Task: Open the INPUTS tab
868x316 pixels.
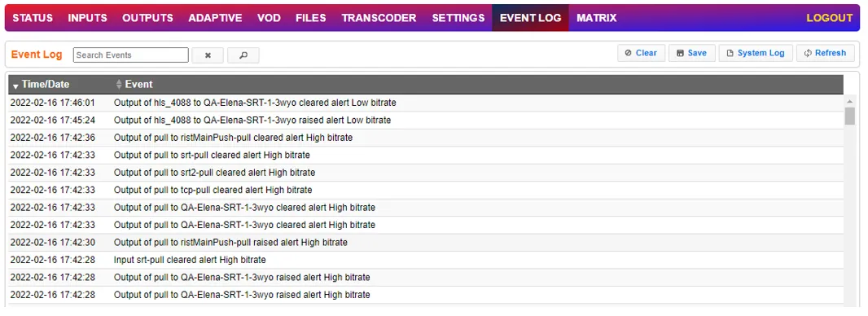Action: pos(87,18)
